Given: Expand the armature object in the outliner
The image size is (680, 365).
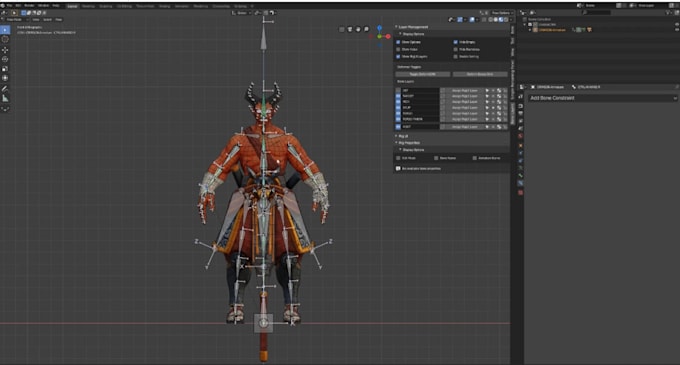Looking at the screenshot, I should pyautogui.click(x=530, y=30).
